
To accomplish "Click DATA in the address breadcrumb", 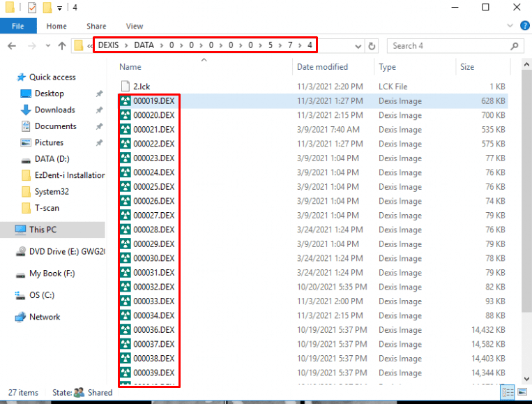I will click(144, 45).
